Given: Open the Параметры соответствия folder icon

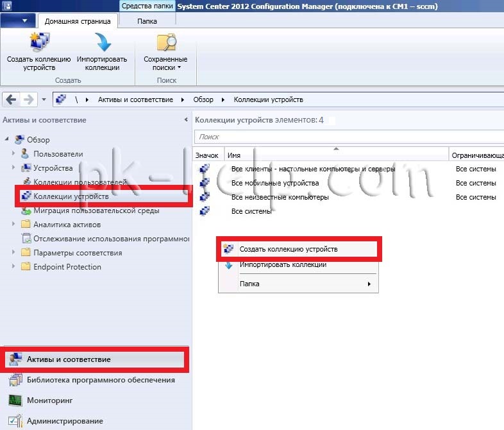Looking at the screenshot, I should pos(26,252).
